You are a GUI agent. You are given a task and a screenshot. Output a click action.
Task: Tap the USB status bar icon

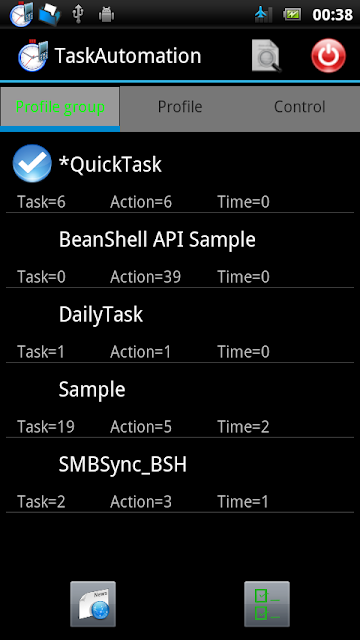point(78,15)
